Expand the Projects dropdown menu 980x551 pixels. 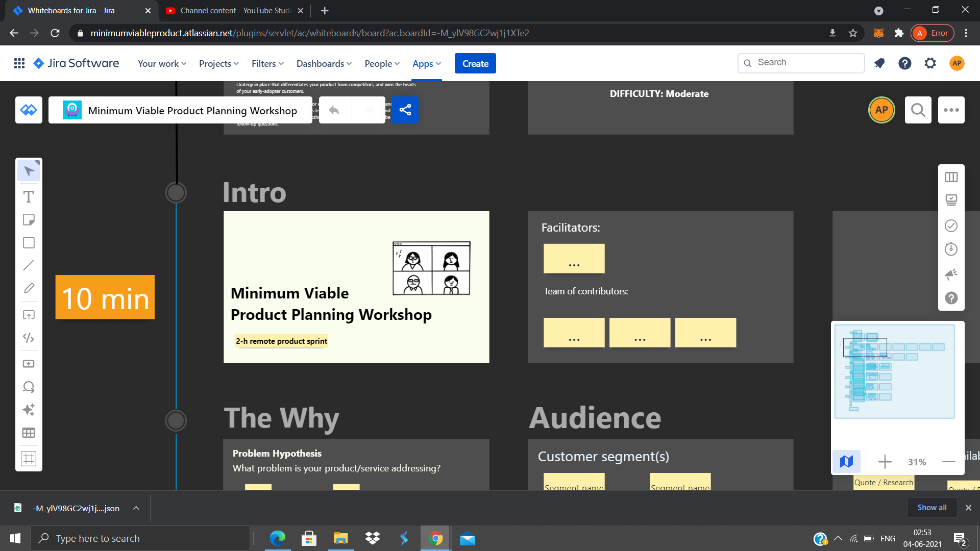(x=218, y=64)
